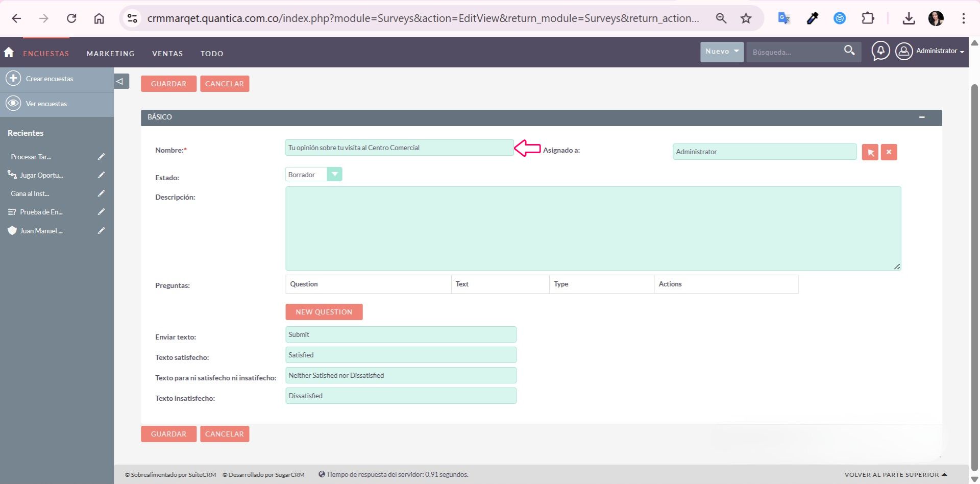Click the search magnifier icon in navbar
This screenshot has height=484, width=980.
coord(849,51)
